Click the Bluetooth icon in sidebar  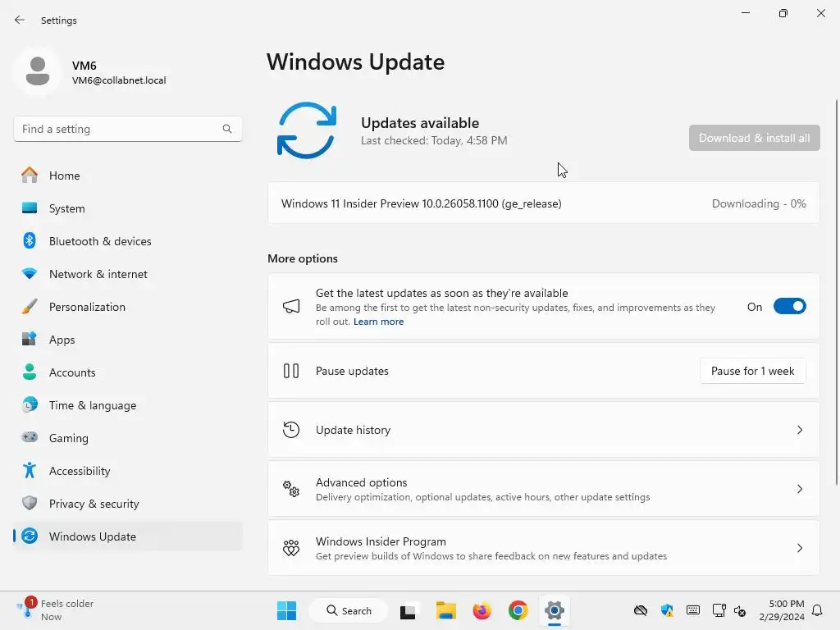pos(30,240)
